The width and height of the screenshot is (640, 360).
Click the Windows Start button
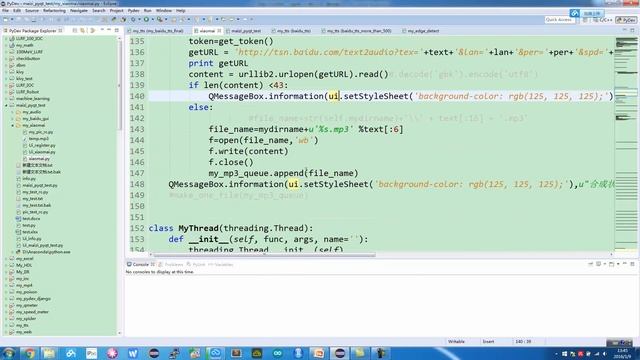click(9, 353)
